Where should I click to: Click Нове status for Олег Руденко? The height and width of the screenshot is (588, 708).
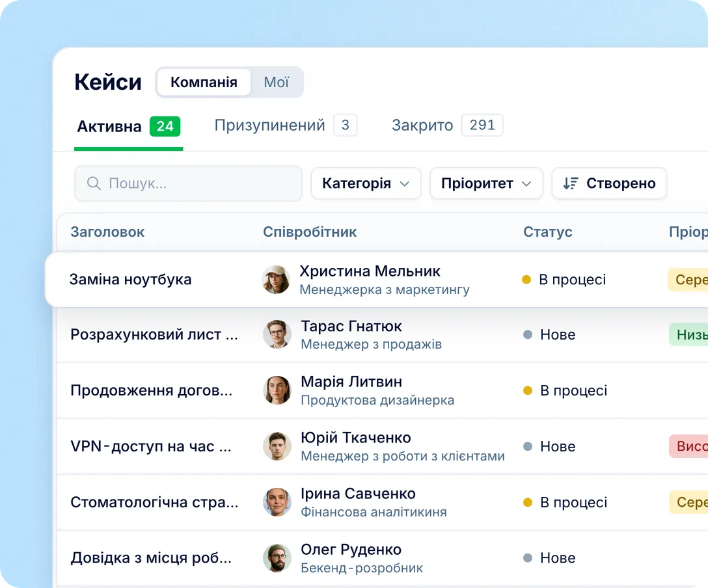[x=549, y=558]
